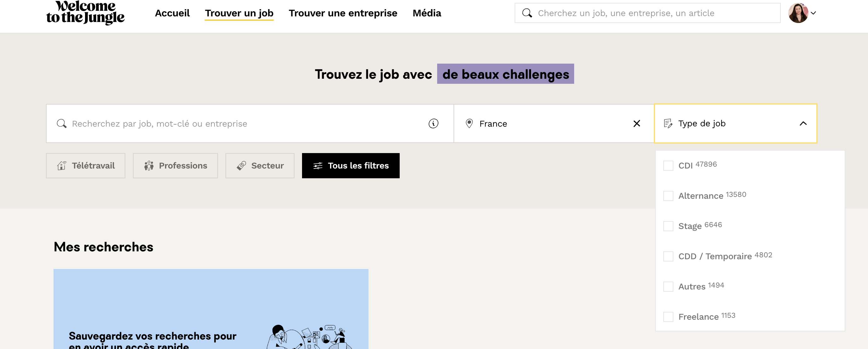Open the Secteur filter
Image resolution: width=868 pixels, height=349 pixels.
(260, 166)
